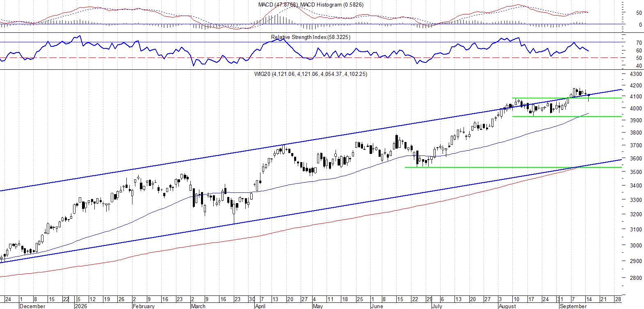Viewport: 644px width, 309px height.
Task: Select the 4100 price axis label
Action: pyautogui.click(x=636, y=97)
